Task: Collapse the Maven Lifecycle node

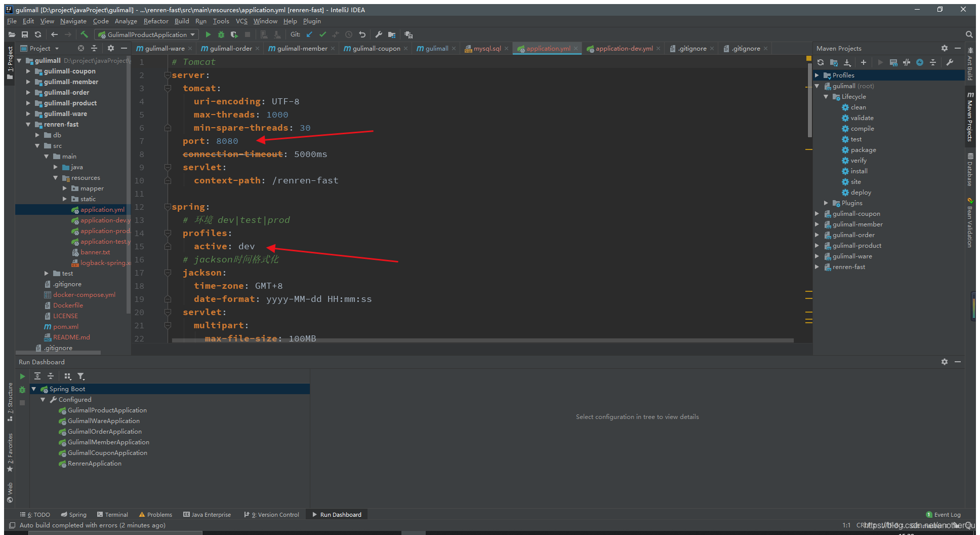Action: (x=826, y=97)
